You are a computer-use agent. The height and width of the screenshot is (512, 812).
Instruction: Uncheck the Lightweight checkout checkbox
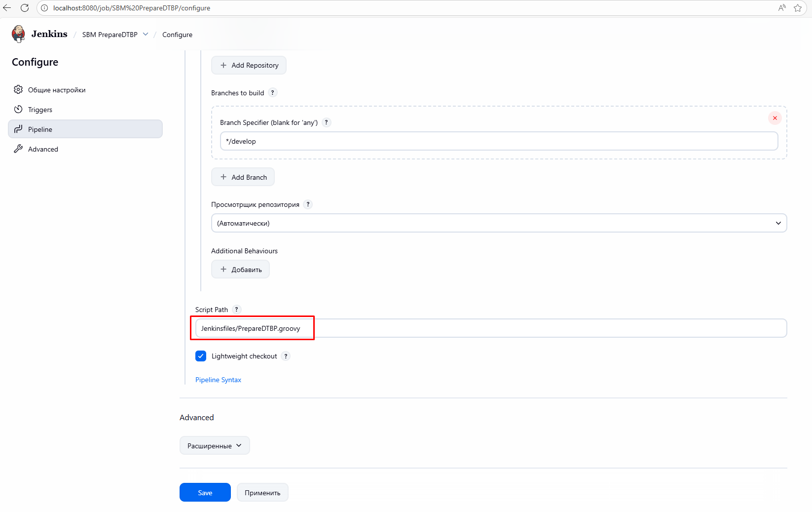(x=201, y=356)
